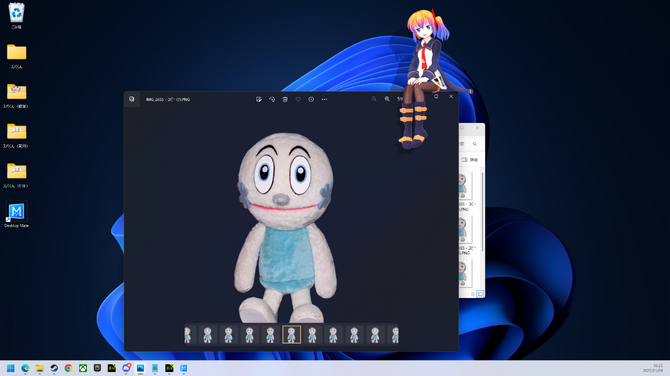Viewport: 670px width, 376px height.
Task: Open the Windows Start menu
Action: click(x=11, y=368)
